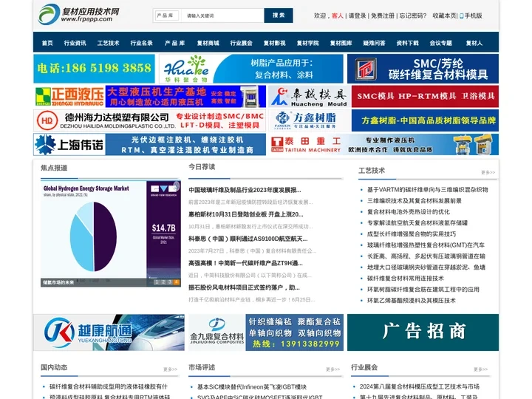
Task: Click the 金九鼎复合材料 banner
Action: [x=266, y=332]
